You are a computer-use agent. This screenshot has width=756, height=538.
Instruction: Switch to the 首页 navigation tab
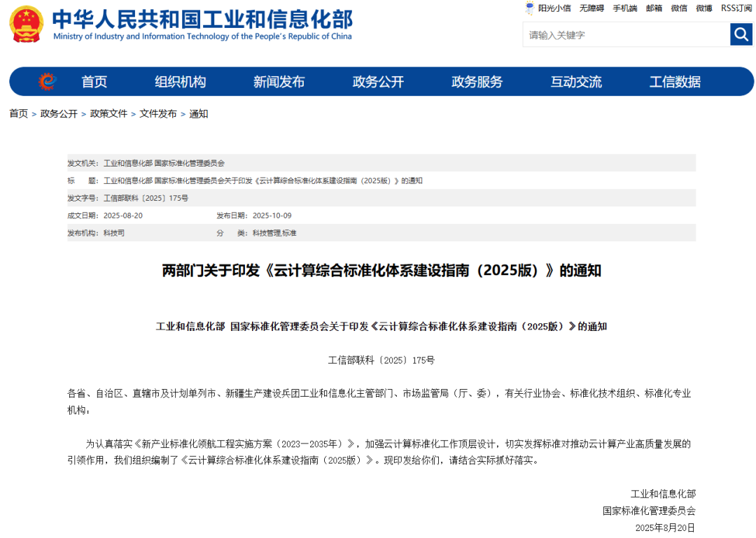94,81
